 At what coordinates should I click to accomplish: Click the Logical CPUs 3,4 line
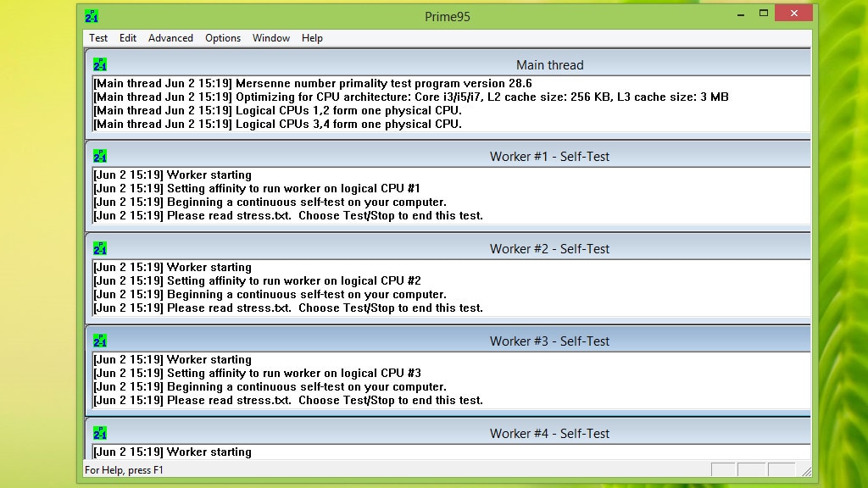tap(277, 124)
